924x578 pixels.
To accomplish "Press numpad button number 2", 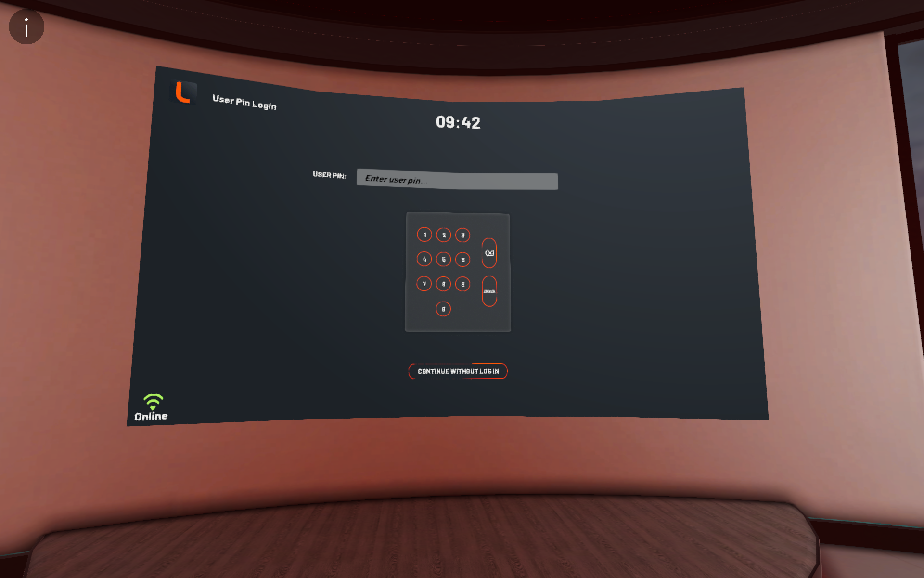I will pyautogui.click(x=443, y=235).
